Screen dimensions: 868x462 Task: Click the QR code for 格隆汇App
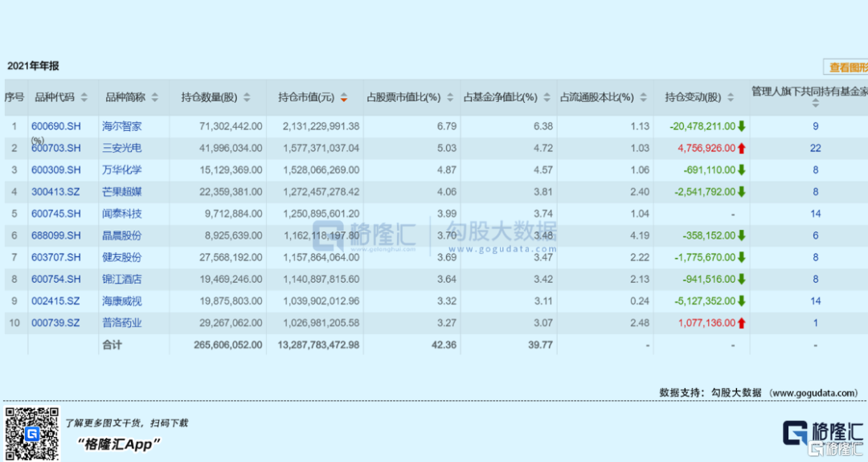pyautogui.click(x=31, y=433)
